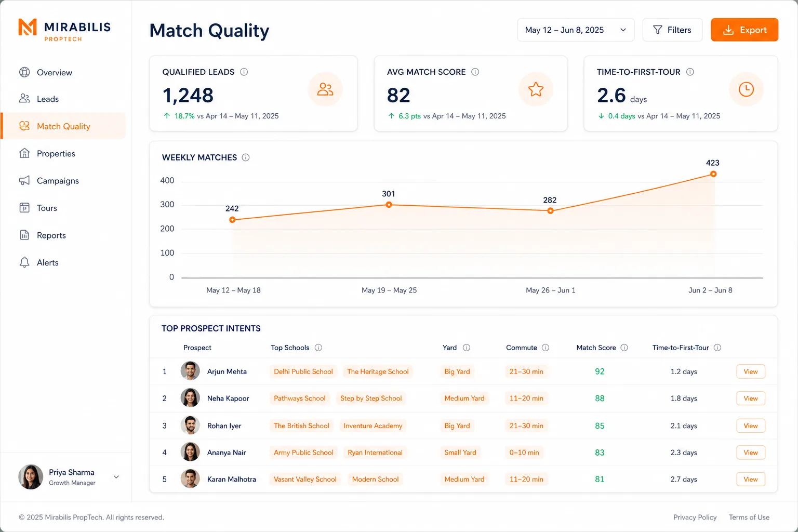Click the info icon beside Qualified Leads

(x=244, y=72)
